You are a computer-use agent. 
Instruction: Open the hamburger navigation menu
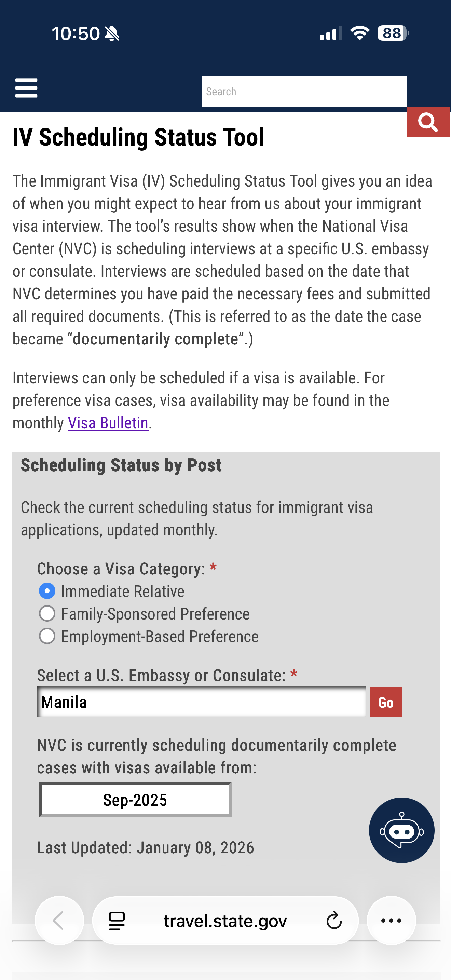26,88
